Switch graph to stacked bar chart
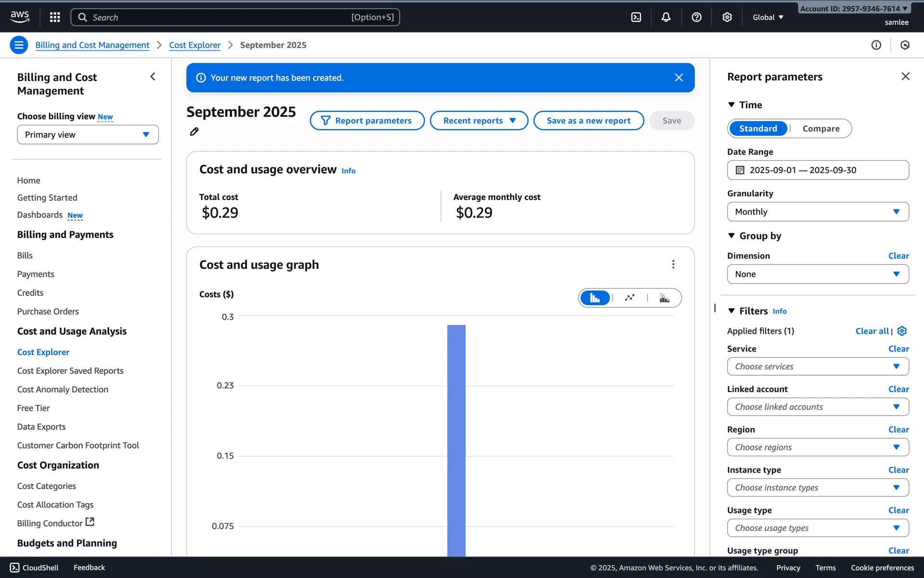The image size is (924, 578). click(664, 298)
